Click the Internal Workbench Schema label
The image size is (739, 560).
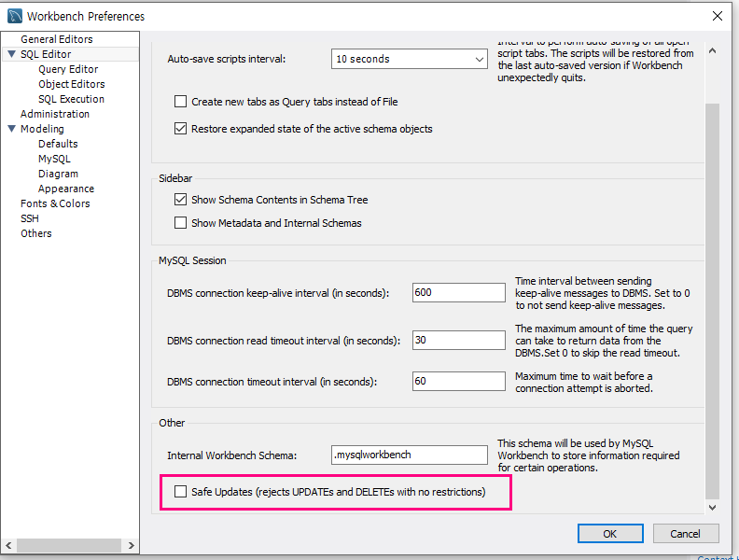click(x=232, y=455)
